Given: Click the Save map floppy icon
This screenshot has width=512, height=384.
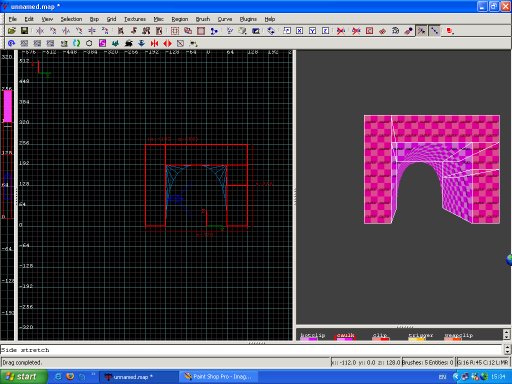Looking at the screenshot, I should click(24, 31).
